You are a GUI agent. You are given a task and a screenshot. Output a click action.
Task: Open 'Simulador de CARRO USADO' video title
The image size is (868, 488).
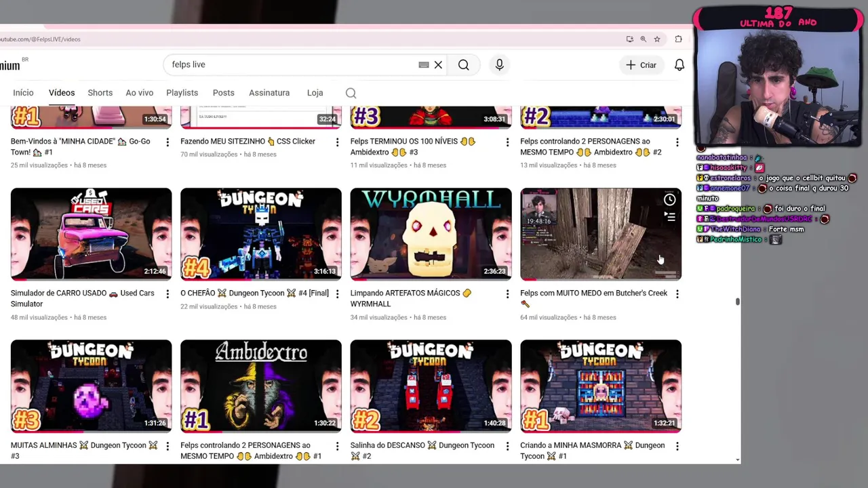(82, 298)
